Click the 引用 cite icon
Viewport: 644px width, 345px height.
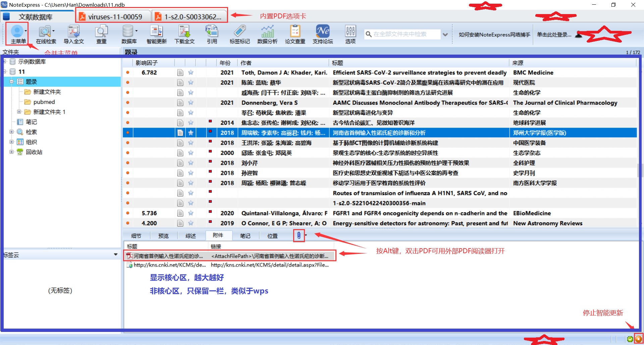pyautogui.click(x=212, y=31)
